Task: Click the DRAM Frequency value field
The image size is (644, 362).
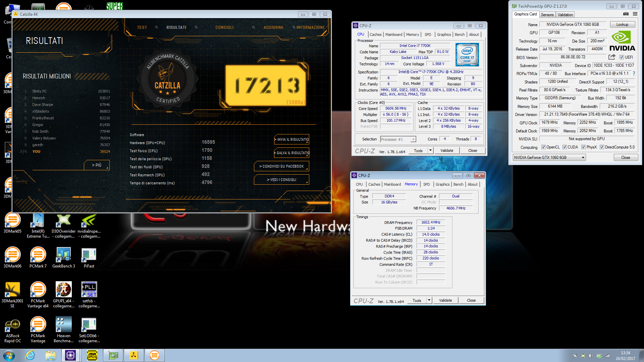Action: tap(431, 223)
